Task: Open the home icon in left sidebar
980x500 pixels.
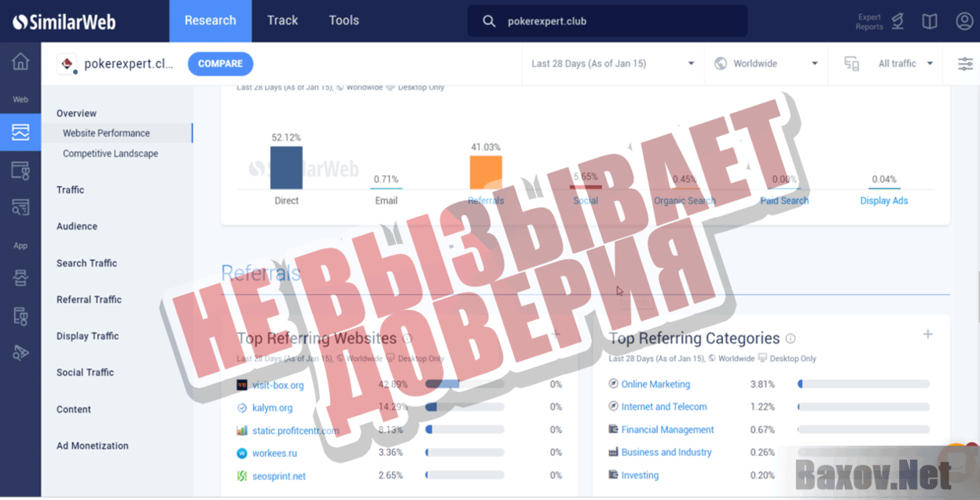Action: click(20, 62)
